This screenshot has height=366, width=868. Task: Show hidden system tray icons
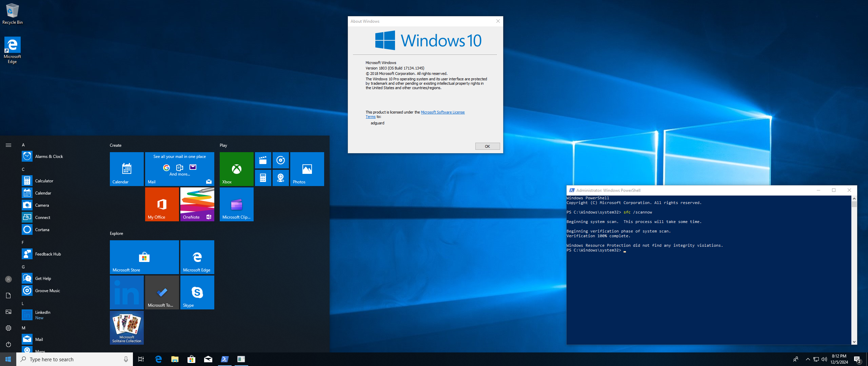point(808,359)
